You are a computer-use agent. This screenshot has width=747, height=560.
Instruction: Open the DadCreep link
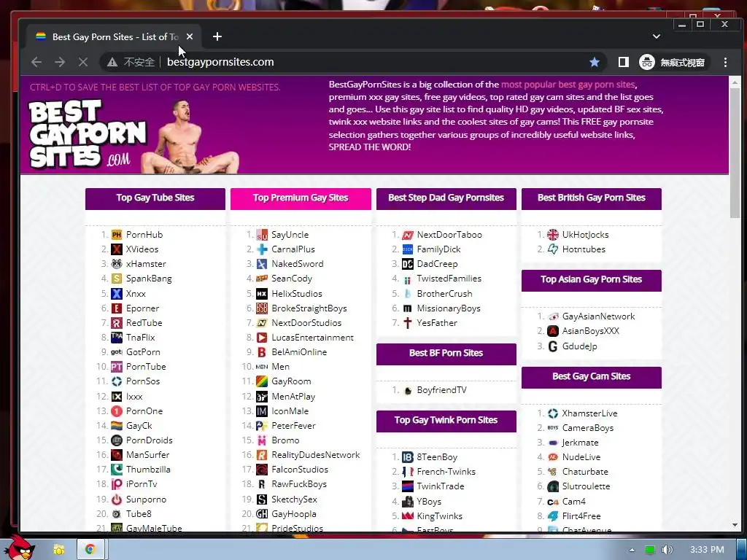click(437, 264)
